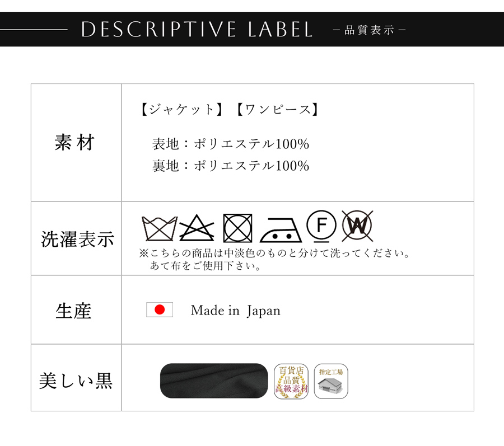Viewport: 504px width, 446px height.
Task: Click the do-not-wash tub icon
Action: [160, 229]
